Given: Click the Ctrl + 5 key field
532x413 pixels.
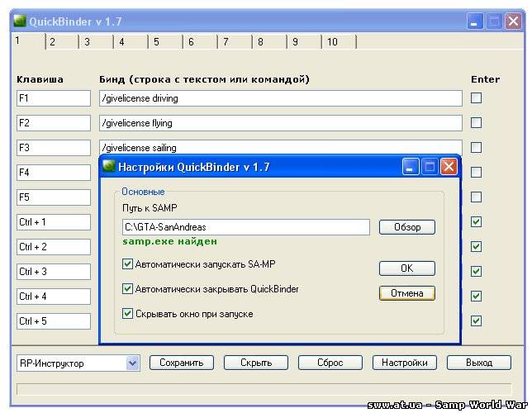Looking at the screenshot, I should click(x=54, y=321).
